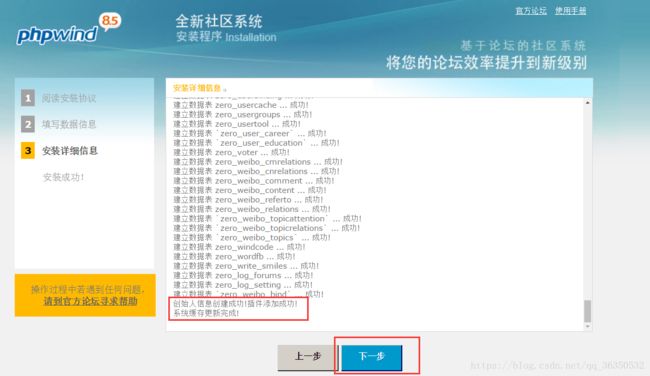Continue with the 下一步 button
650x376 pixels.
pyautogui.click(x=372, y=357)
